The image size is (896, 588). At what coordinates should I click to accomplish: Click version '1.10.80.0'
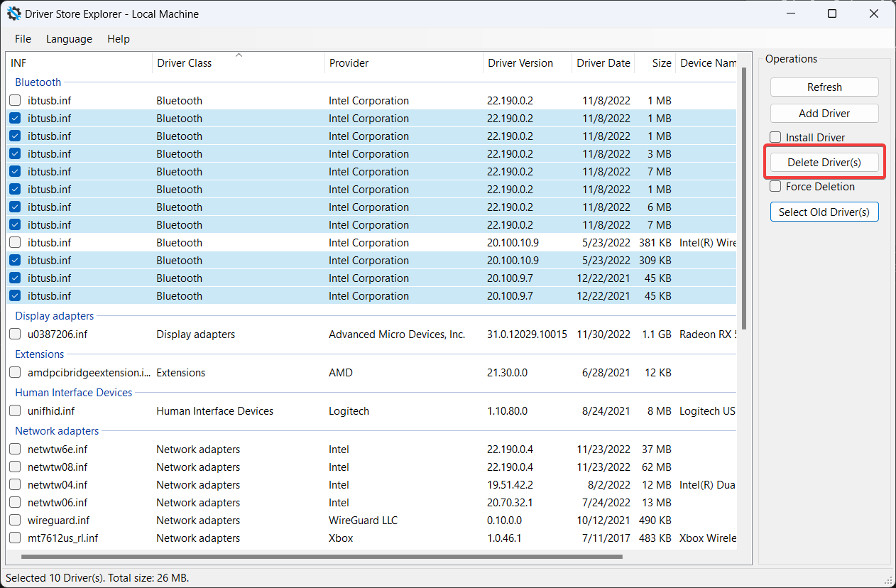(509, 411)
